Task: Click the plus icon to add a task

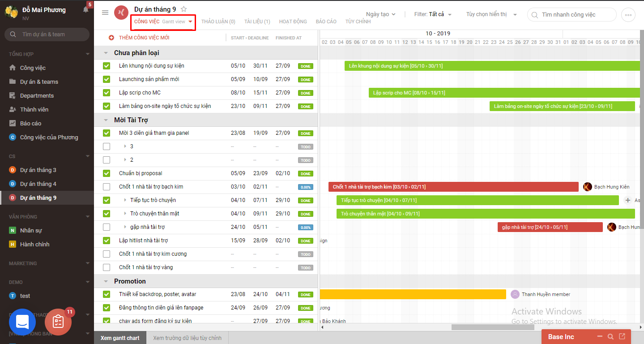Action: tap(111, 38)
